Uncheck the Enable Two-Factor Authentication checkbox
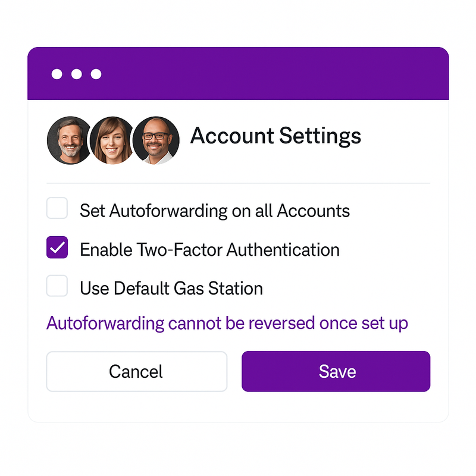Viewport: 476px width, 476px height. [x=57, y=247]
